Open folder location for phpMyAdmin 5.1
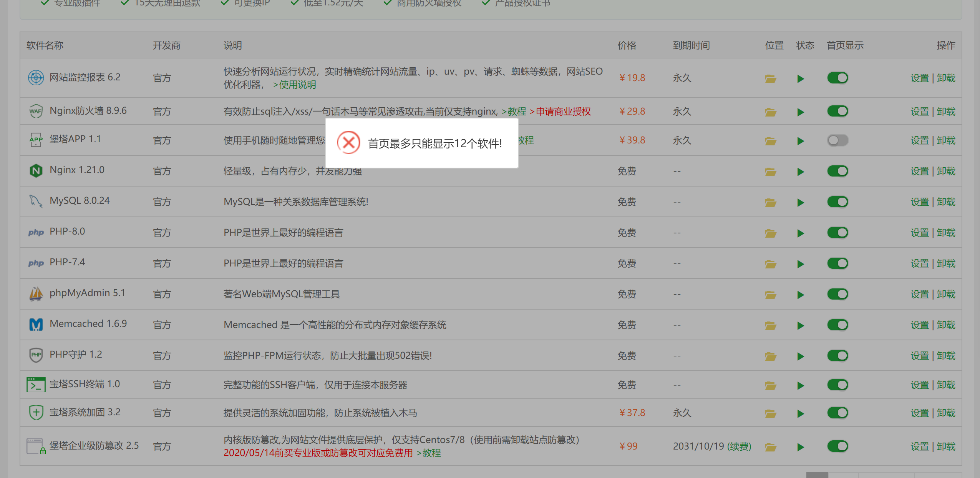The width and height of the screenshot is (980, 478). click(771, 295)
